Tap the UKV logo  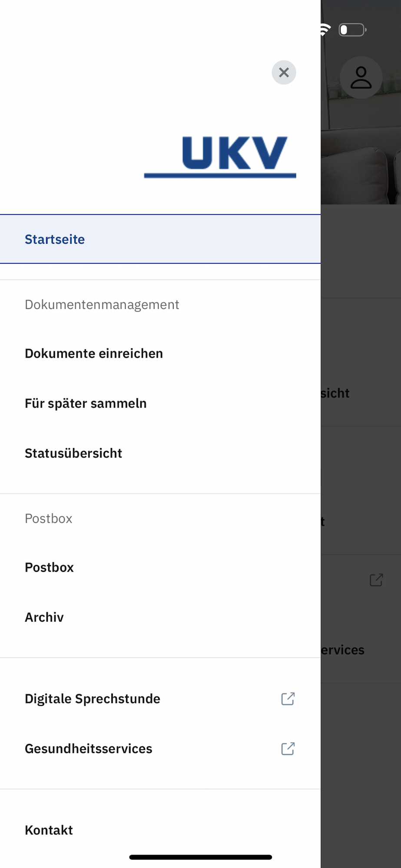(220, 156)
